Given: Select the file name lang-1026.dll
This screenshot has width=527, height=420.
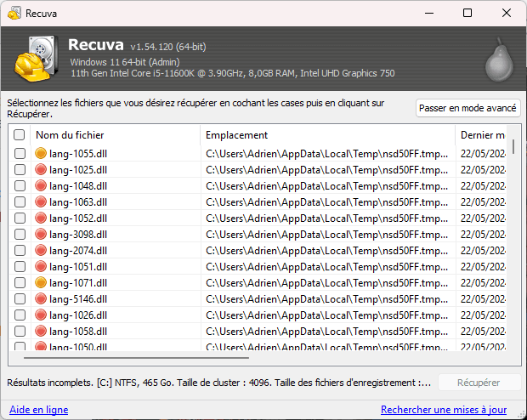Looking at the screenshot, I should [x=78, y=315].
